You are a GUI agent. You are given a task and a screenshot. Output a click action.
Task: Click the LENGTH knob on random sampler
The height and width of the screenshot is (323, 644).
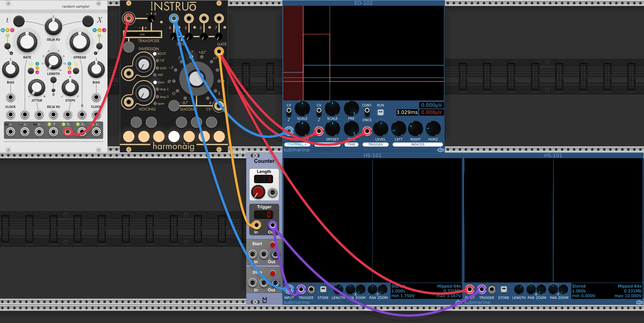pyautogui.click(x=53, y=61)
